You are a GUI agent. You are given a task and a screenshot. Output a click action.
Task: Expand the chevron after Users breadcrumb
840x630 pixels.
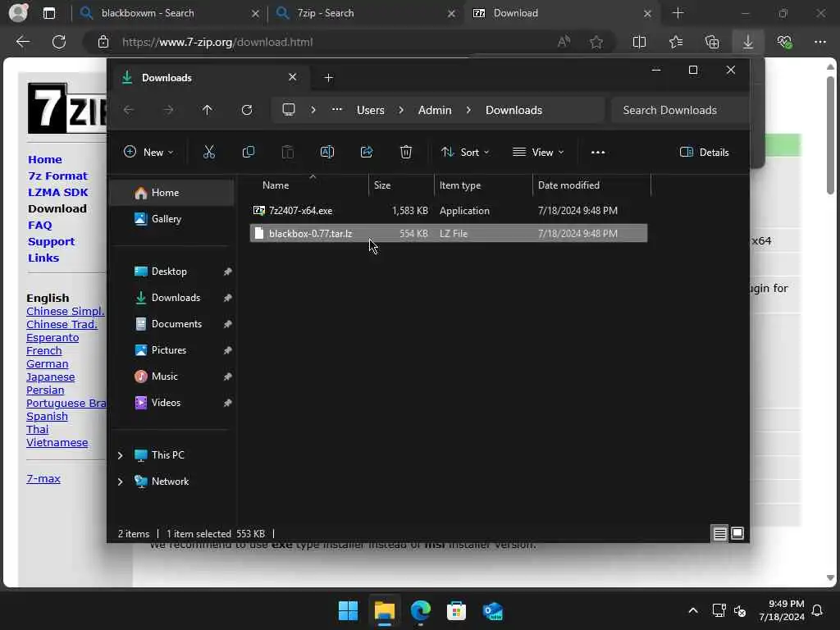point(401,110)
